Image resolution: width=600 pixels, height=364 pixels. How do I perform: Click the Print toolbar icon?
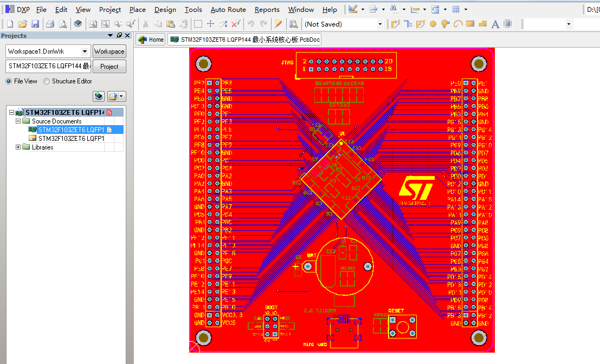click(50, 24)
